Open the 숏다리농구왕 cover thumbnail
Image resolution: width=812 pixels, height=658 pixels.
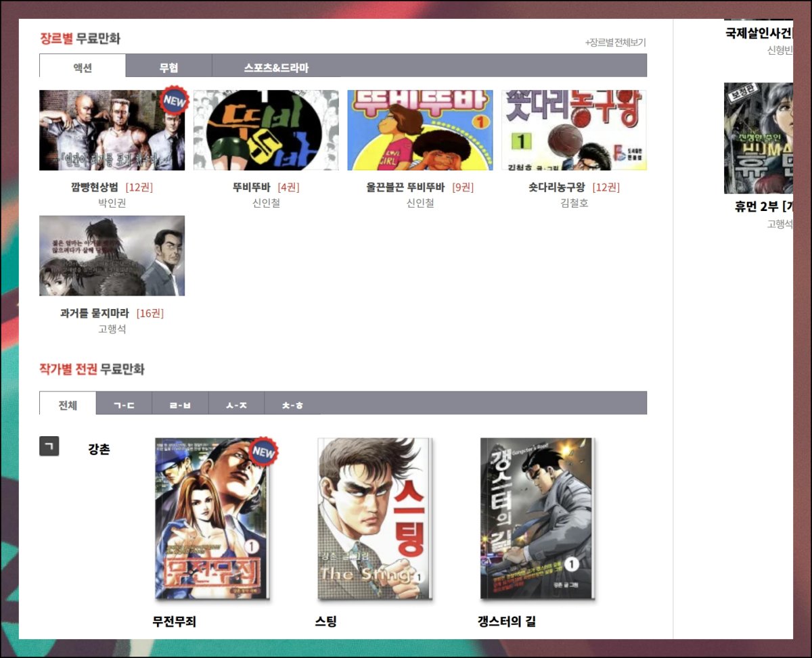tap(574, 131)
